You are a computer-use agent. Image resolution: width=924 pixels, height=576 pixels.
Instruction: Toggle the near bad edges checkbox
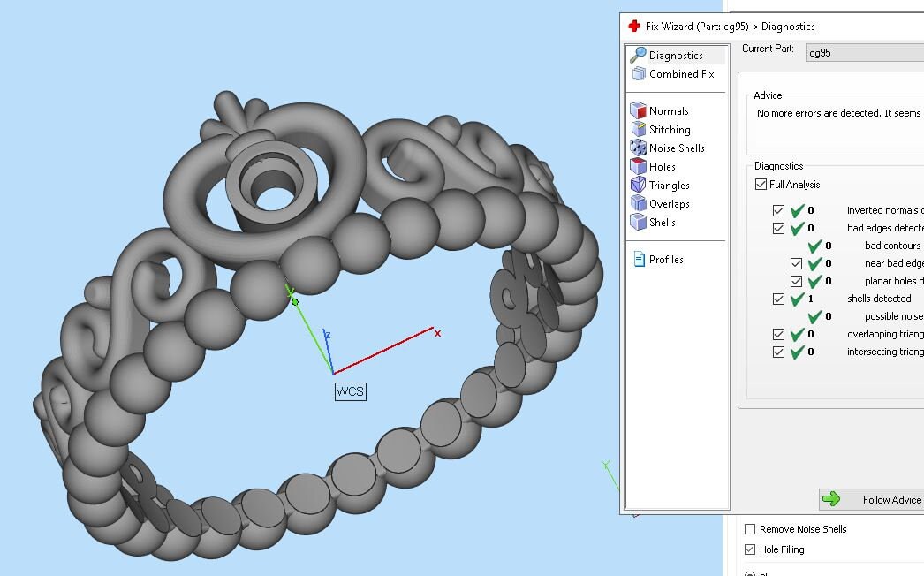point(797,263)
